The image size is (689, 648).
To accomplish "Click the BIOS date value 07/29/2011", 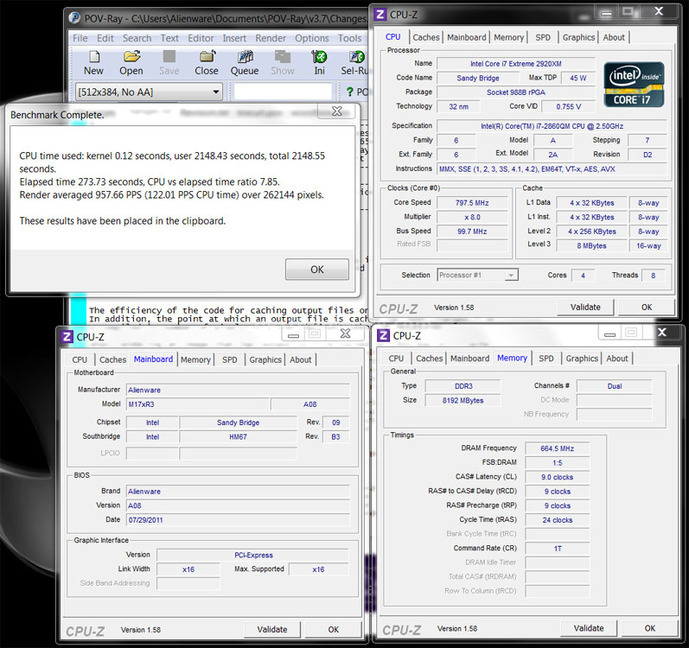I will tap(238, 520).
